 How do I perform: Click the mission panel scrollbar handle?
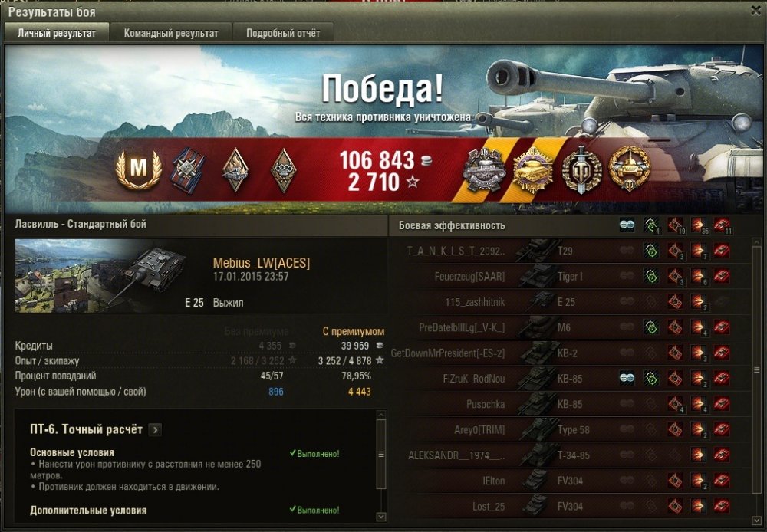coord(381,455)
